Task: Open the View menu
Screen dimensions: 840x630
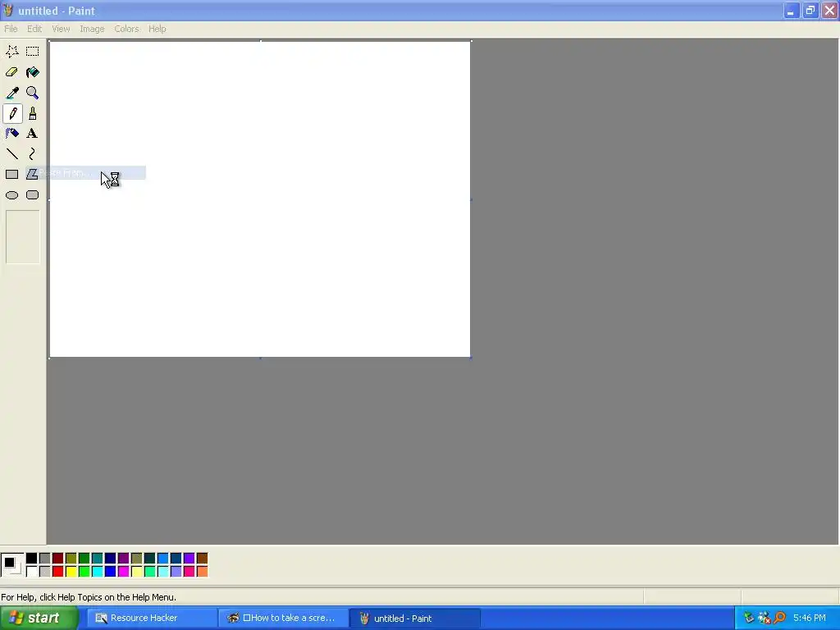Action: 61,29
